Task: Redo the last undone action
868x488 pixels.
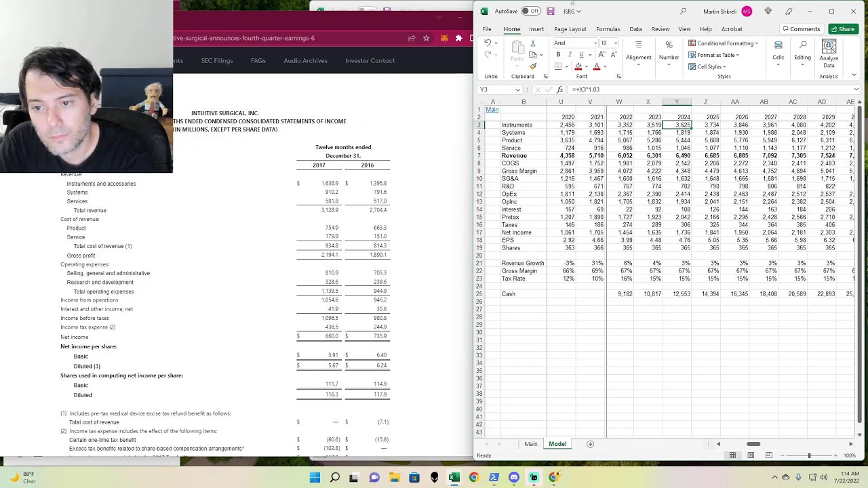Action: [x=488, y=54]
